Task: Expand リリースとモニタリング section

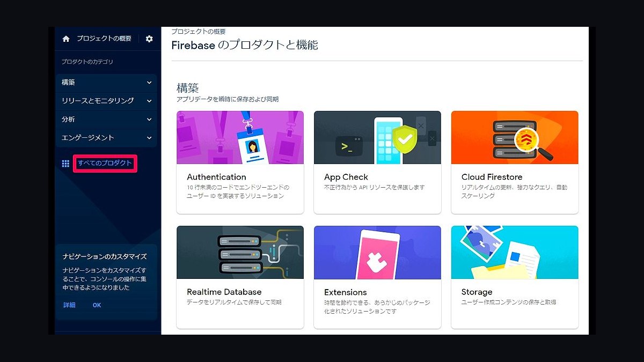Action: click(x=106, y=101)
